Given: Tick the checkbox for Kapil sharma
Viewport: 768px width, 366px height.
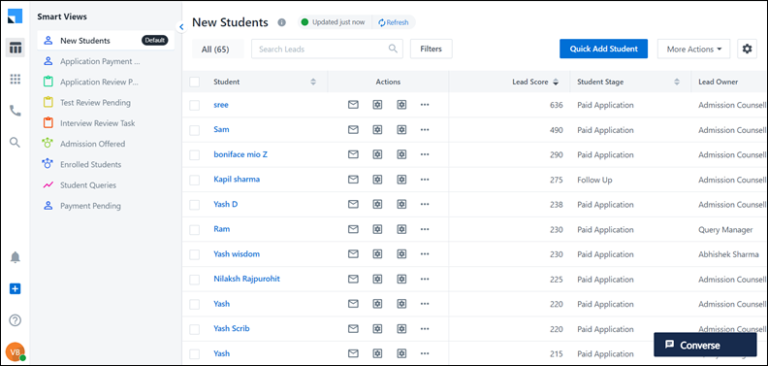Looking at the screenshot, I should click(x=194, y=180).
